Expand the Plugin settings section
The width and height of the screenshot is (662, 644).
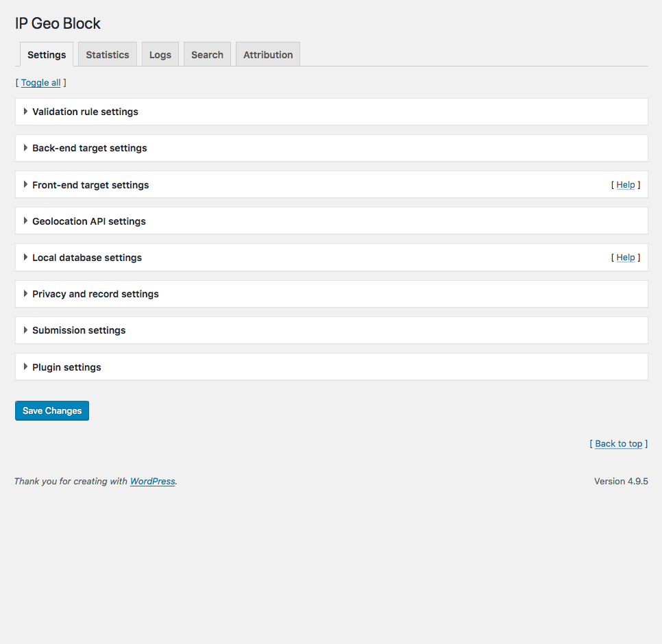coord(66,367)
